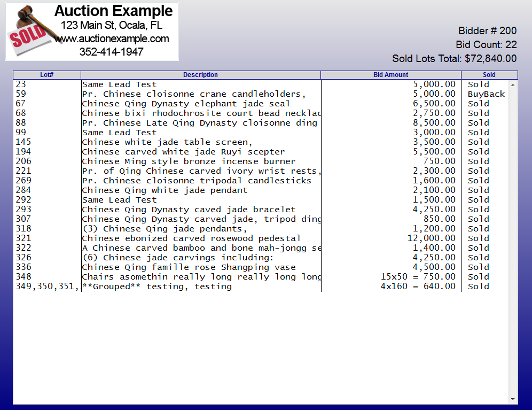Select lot 67 elephant jade seal description

pyautogui.click(x=186, y=104)
